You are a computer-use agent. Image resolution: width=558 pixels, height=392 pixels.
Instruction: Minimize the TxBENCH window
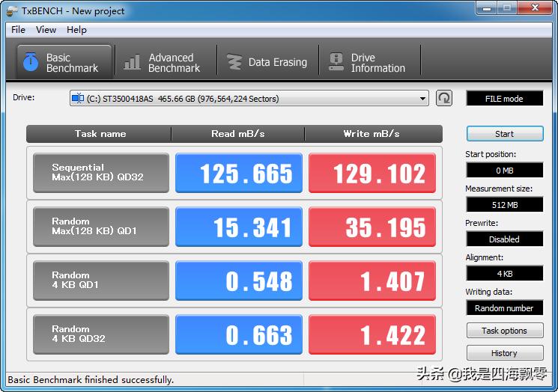pyautogui.click(x=487, y=8)
